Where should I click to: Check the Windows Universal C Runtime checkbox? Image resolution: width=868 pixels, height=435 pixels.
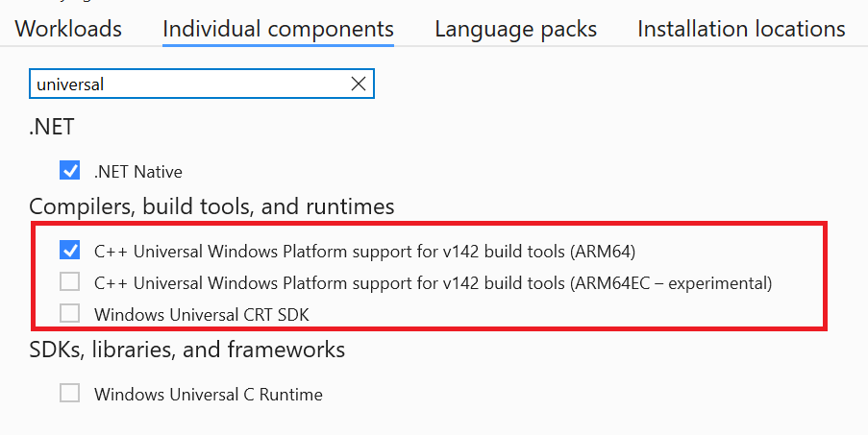(x=70, y=393)
